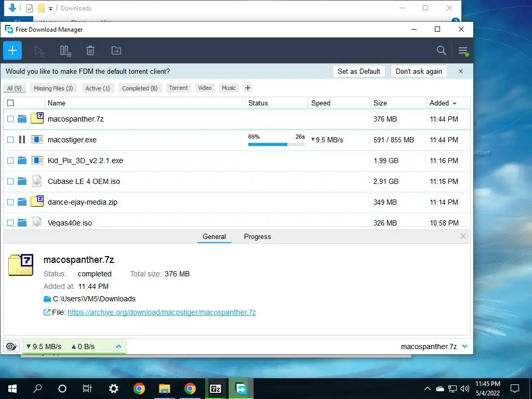Open the search magnifier in FDM

click(441, 50)
